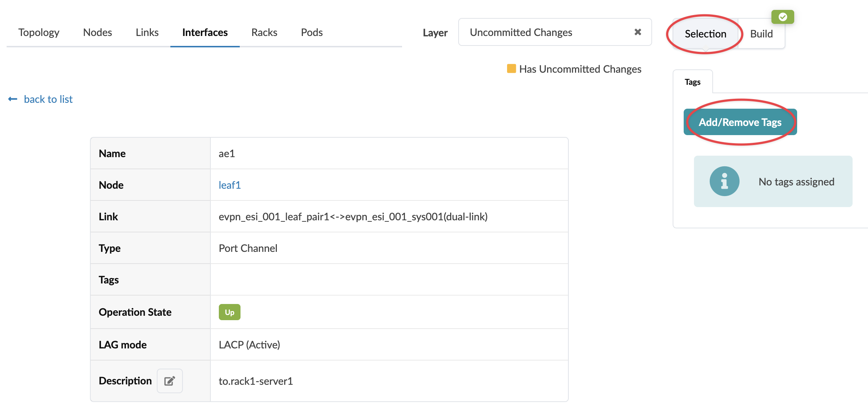868x409 pixels.
Task: Toggle the Selection panel button
Action: point(705,34)
